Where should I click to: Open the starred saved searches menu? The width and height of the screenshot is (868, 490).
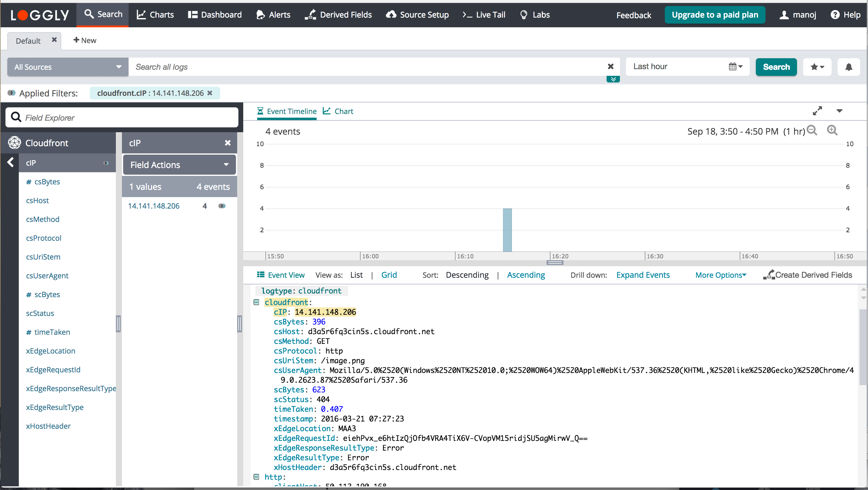point(817,67)
